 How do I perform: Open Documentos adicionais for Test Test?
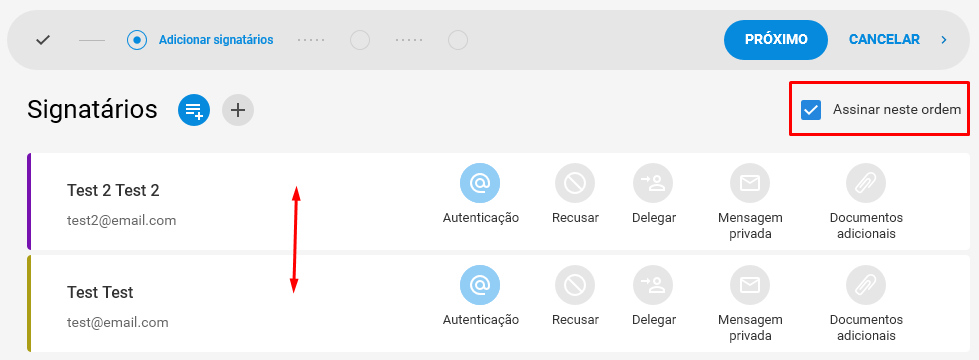(866, 285)
